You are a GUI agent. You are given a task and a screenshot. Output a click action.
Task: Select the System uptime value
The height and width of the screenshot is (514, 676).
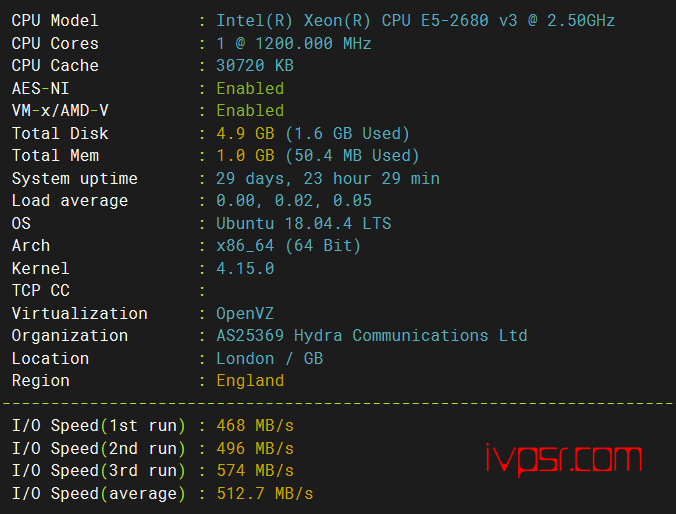(328, 179)
